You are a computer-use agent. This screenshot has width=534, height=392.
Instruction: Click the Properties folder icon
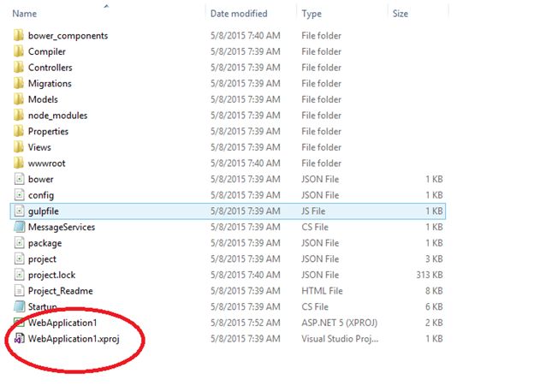tap(19, 131)
